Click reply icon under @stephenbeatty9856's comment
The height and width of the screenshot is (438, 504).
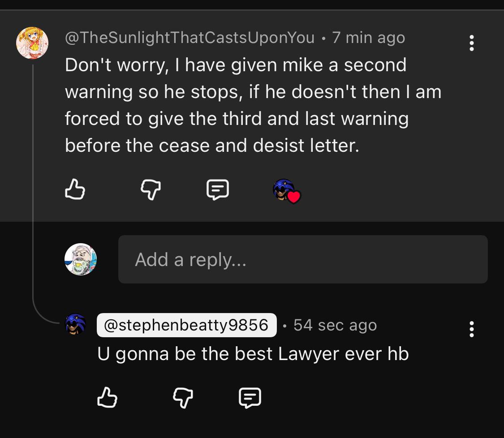point(250,397)
